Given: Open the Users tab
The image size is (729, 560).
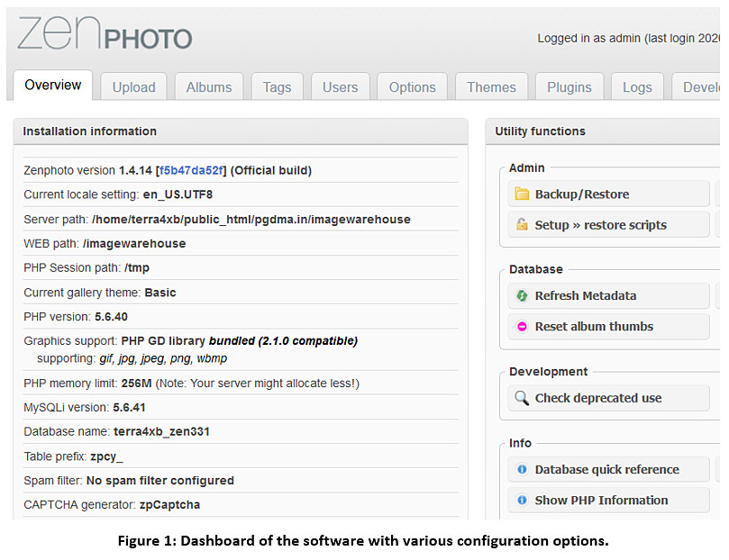Looking at the screenshot, I should click(x=340, y=87).
